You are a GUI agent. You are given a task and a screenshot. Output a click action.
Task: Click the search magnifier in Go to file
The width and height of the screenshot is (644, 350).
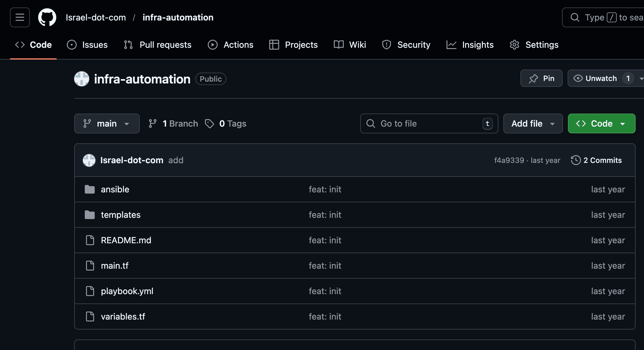click(x=370, y=123)
